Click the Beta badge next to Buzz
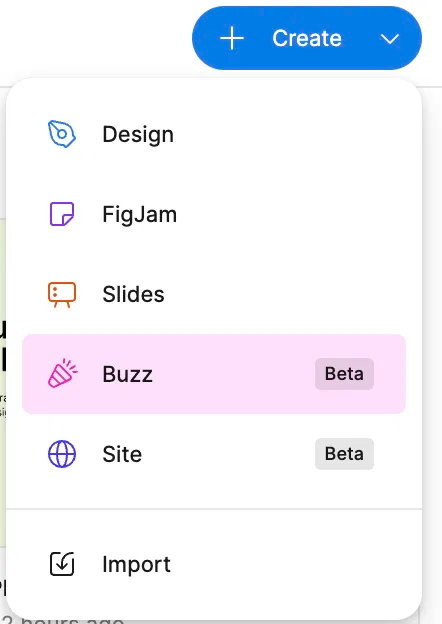 click(344, 374)
